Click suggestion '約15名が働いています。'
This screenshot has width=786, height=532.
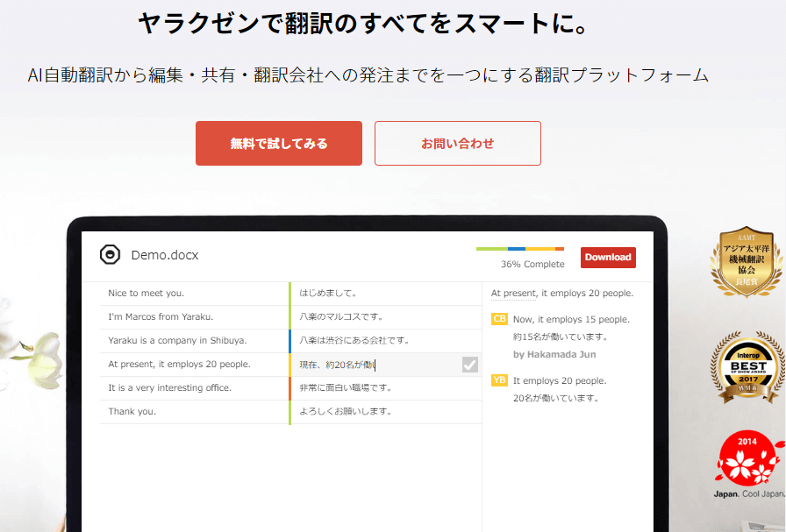tap(561, 337)
